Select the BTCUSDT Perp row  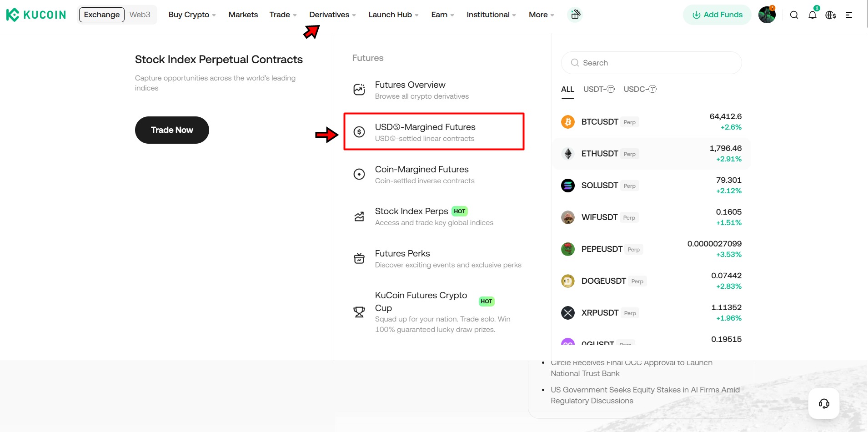click(x=651, y=122)
